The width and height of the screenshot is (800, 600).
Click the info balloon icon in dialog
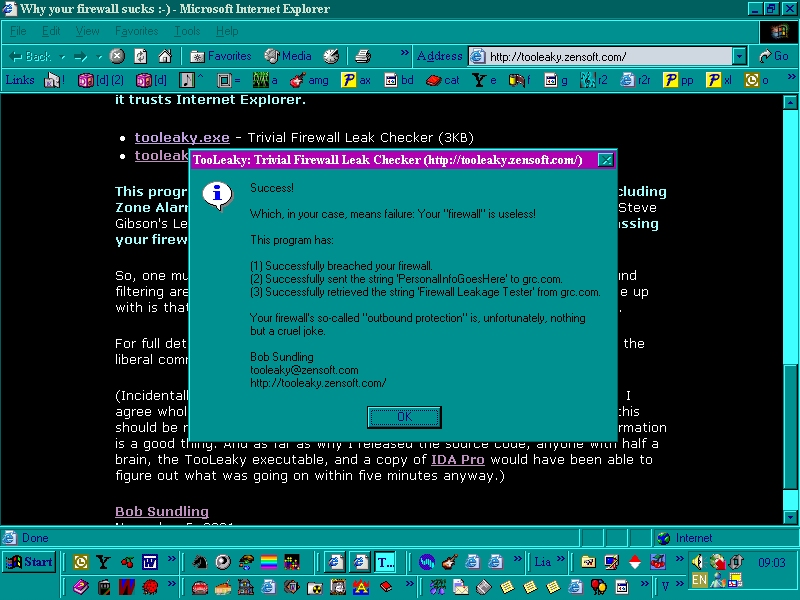click(217, 195)
